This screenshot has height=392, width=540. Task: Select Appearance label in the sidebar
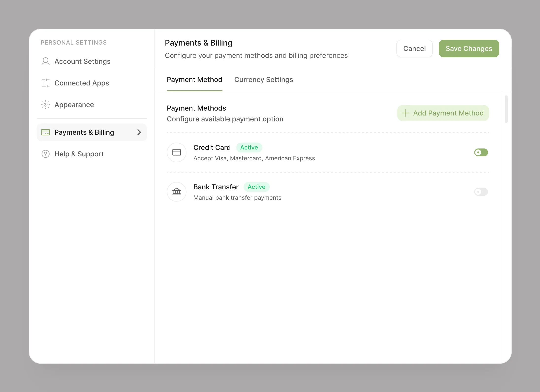tap(74, 105)
